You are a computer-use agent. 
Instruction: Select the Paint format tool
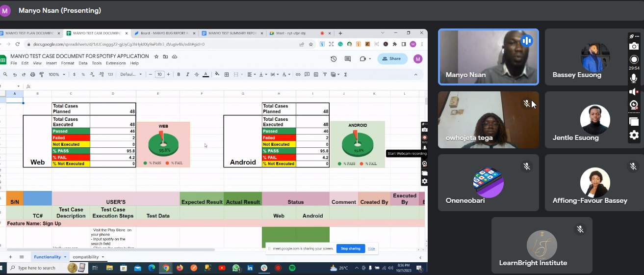tap(41, 75)
